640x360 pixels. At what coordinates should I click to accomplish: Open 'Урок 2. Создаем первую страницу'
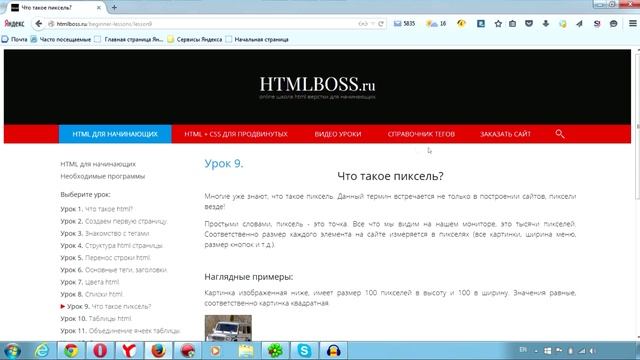(114, 221)
